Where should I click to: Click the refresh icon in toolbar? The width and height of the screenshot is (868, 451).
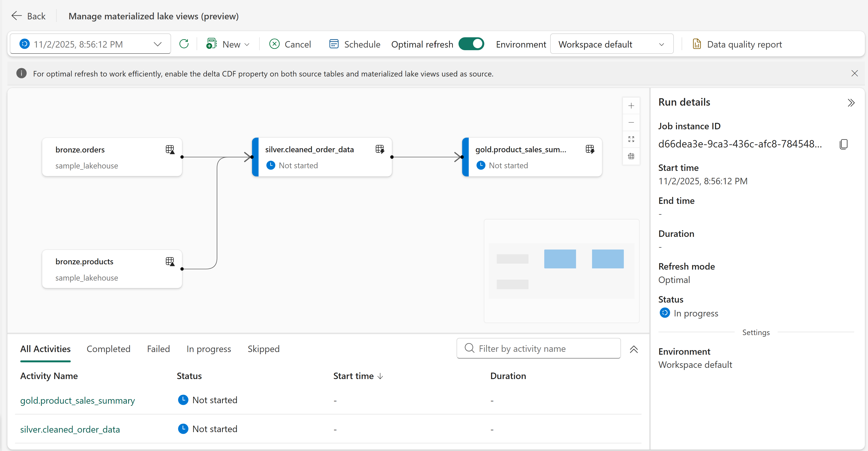[x=184, y=44]
